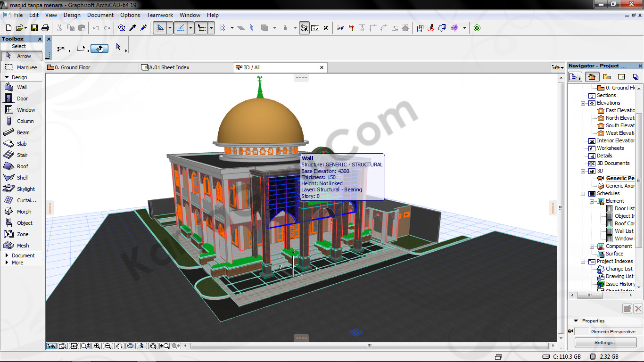Activate the Pan hand icon

(119, 346)
